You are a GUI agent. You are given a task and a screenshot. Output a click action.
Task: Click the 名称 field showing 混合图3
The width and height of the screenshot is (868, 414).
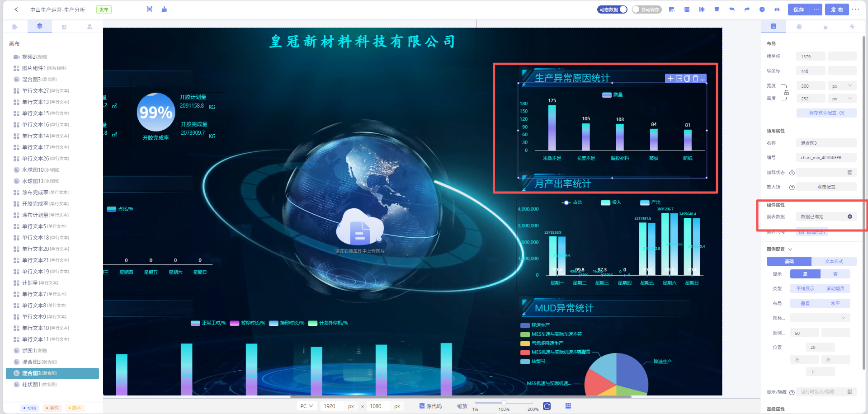[826, 143]
